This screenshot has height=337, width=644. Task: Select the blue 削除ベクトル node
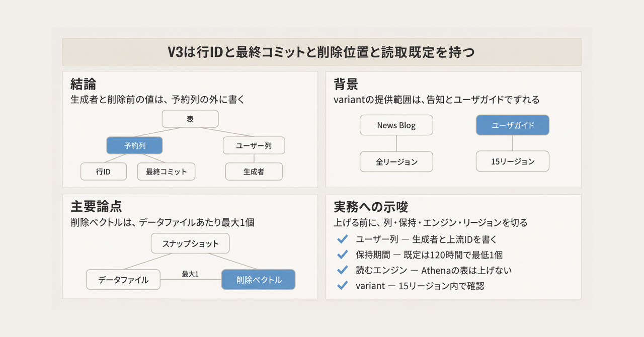(259, 280)
